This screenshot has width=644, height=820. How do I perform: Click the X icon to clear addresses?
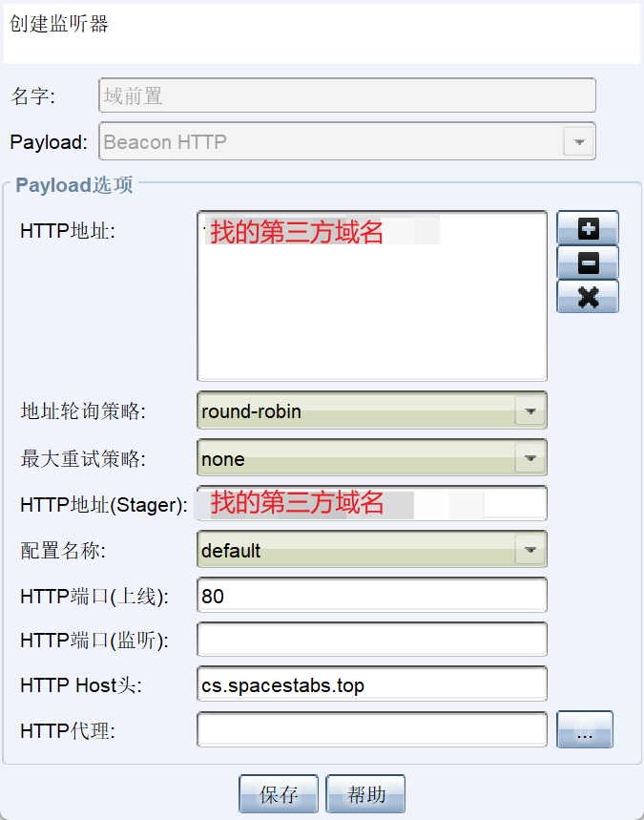pyautogui.click(x=588, y=296)
